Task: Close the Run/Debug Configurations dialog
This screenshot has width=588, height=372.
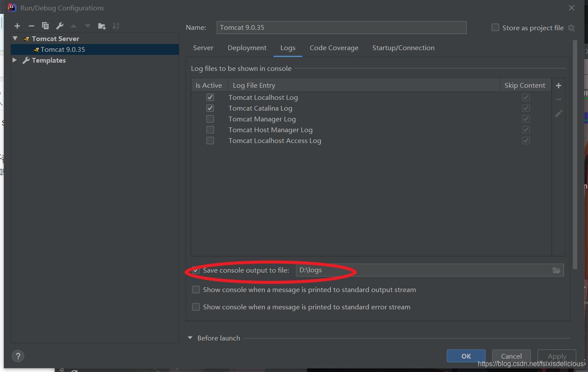Action: (x=572, y=8)
